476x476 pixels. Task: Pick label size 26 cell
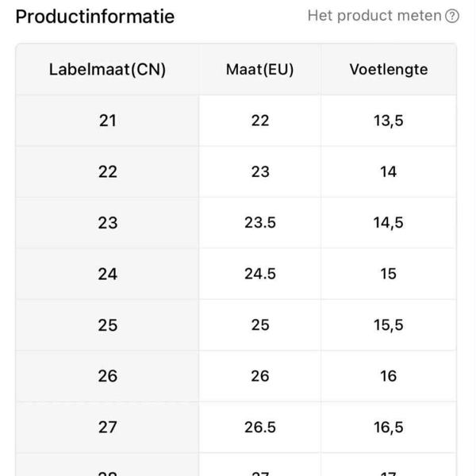coord(107,376)
